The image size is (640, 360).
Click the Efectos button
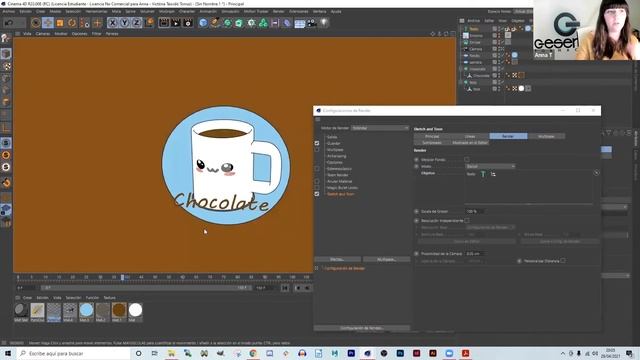(x=337, y=260)
